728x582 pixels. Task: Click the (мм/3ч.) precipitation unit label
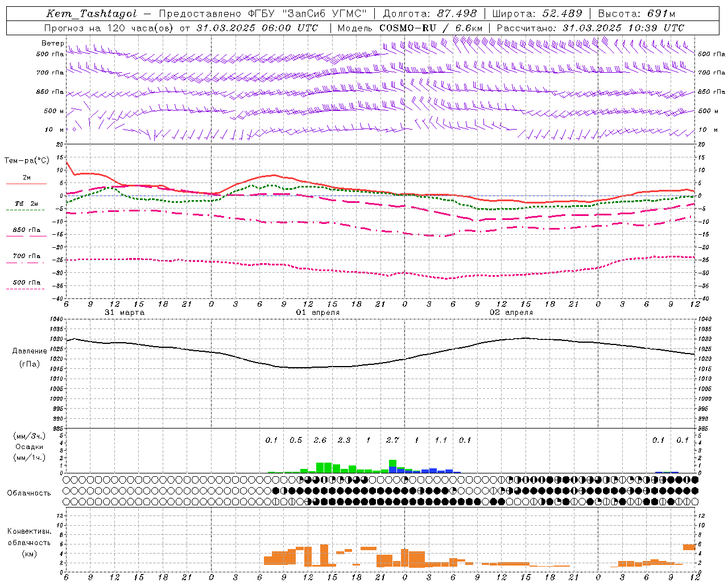point(30,436)
